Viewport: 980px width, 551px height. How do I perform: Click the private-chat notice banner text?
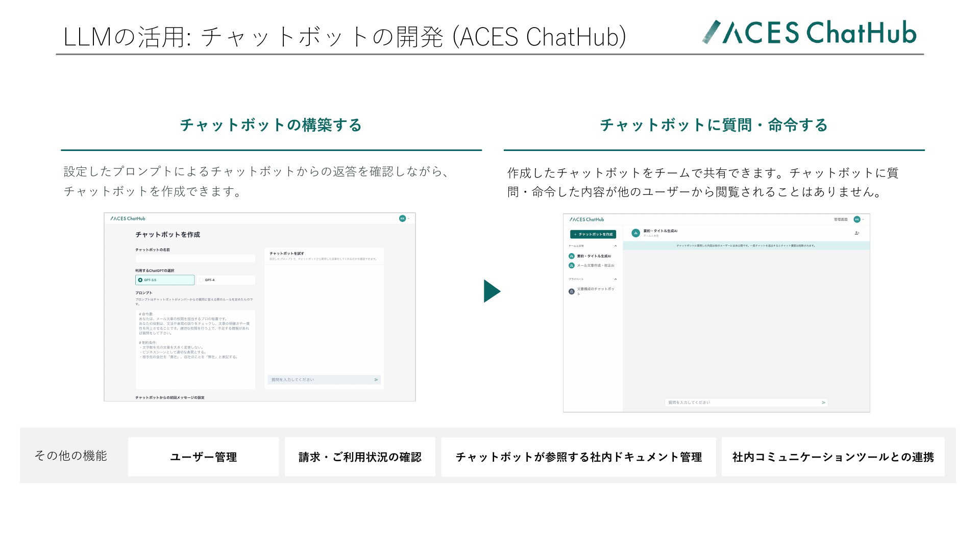746,245
